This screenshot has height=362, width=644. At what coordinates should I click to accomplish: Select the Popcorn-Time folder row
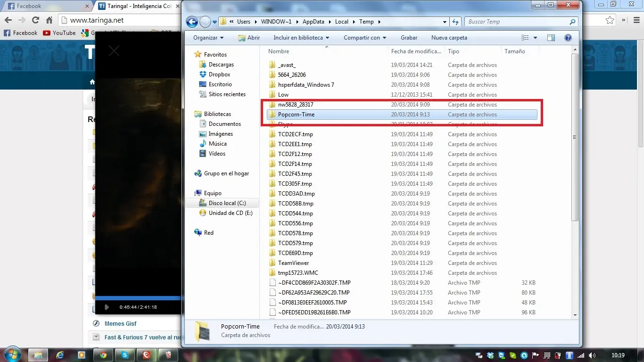point(402,115)
